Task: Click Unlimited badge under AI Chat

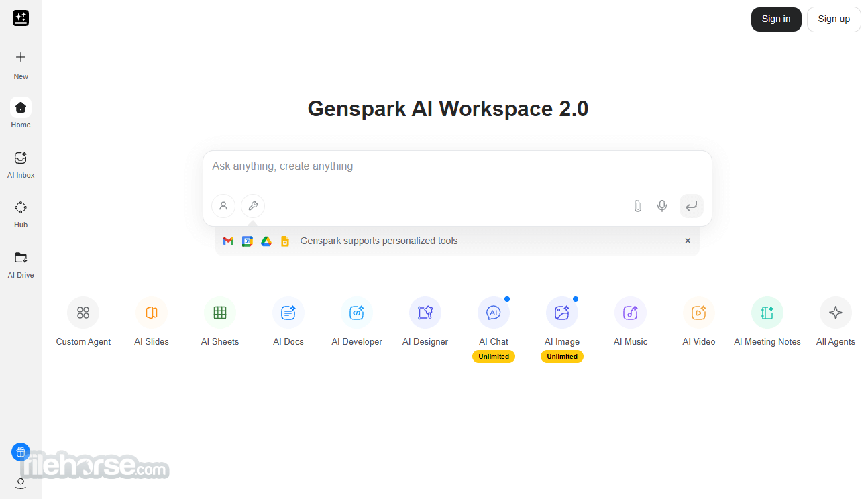Action: pyautogui.click(x=494, y=357)
